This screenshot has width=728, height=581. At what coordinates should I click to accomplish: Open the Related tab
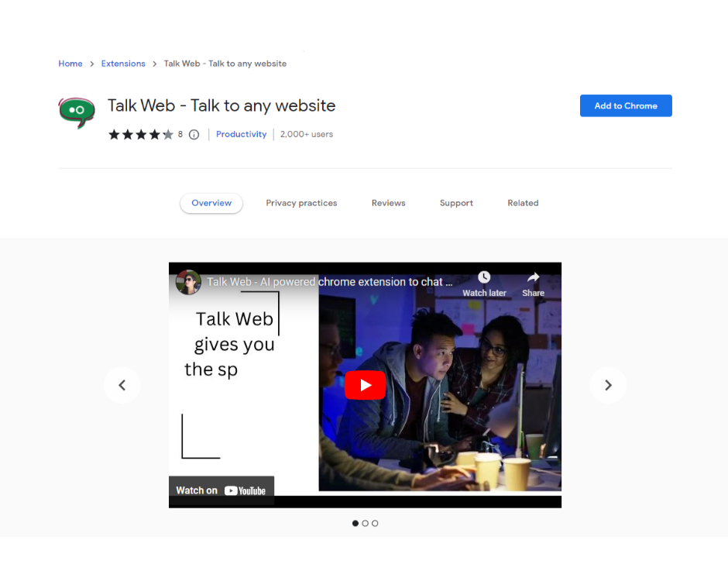pos(523,203)
